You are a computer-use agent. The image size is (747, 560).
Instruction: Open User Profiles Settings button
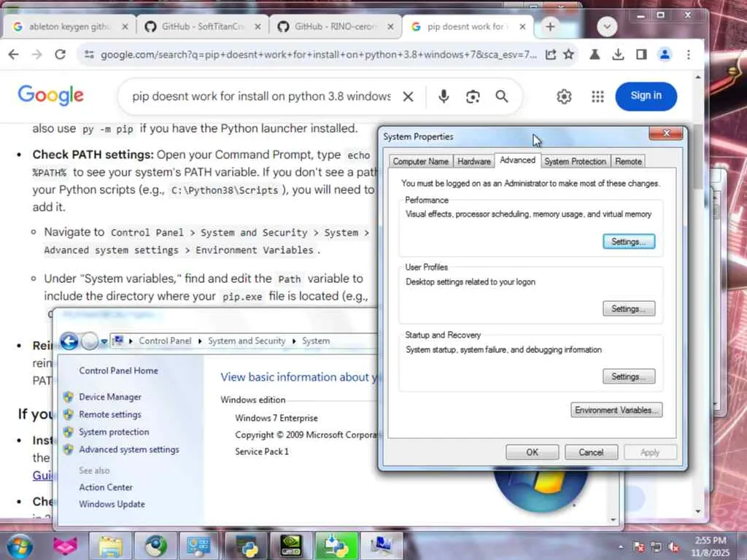coord(628,308)
